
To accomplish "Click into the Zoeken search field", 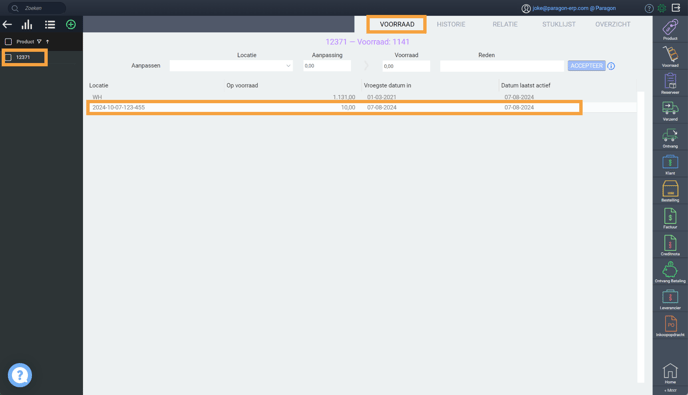I will pyautogui.click(x=37, y=8).
